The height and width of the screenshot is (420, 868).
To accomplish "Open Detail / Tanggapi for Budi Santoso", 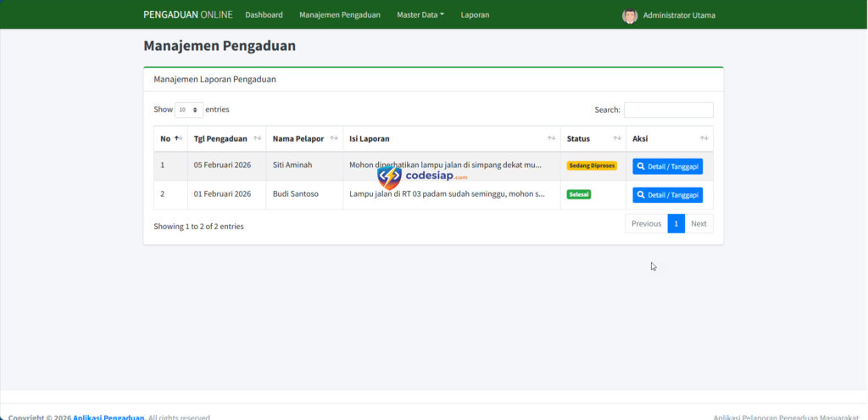I will pos(667,195).
